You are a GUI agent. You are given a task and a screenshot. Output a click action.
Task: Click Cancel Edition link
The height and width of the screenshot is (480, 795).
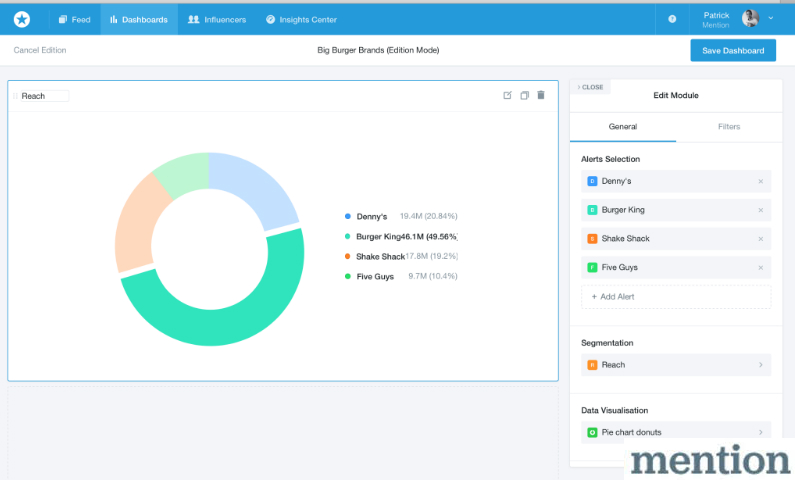pyautogui.click(x=40, y=50)
